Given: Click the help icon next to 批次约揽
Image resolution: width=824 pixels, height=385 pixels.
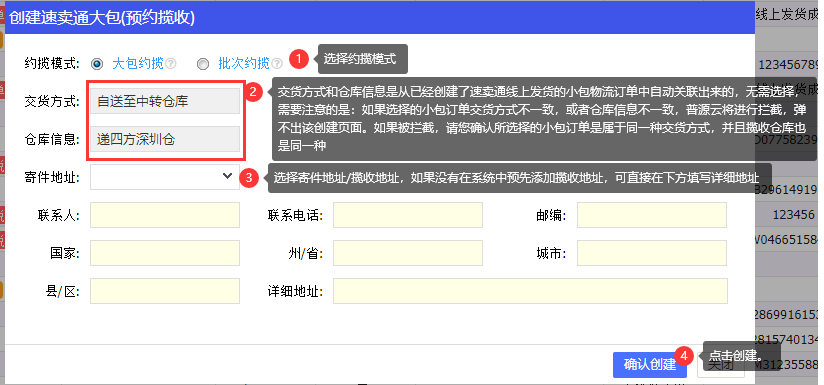Looking at the screenshot, I should [x=277, y=64].
